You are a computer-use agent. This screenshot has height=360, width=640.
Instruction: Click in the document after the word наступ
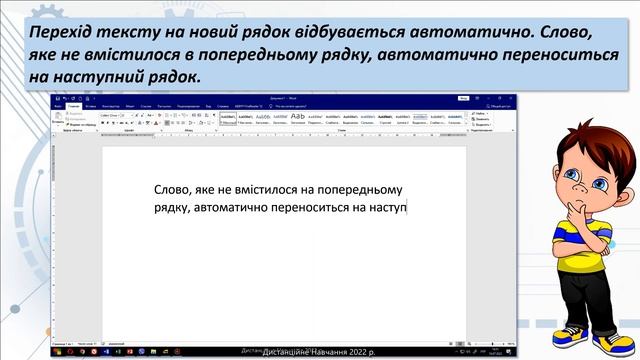[x=407, y=207]
